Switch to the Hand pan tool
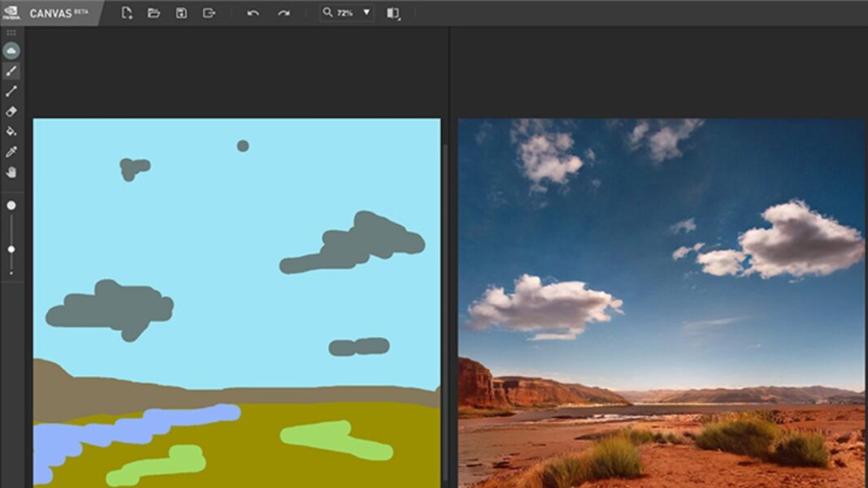 (11, 172)
